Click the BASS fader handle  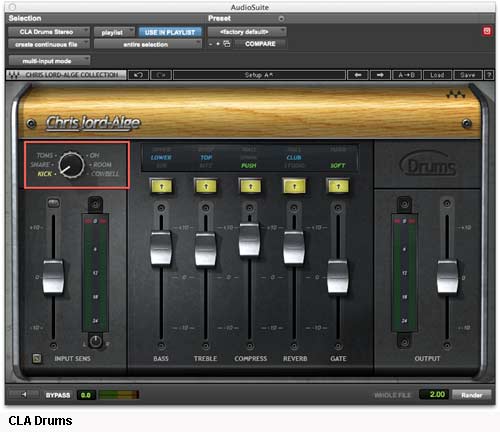click(161, 248)
